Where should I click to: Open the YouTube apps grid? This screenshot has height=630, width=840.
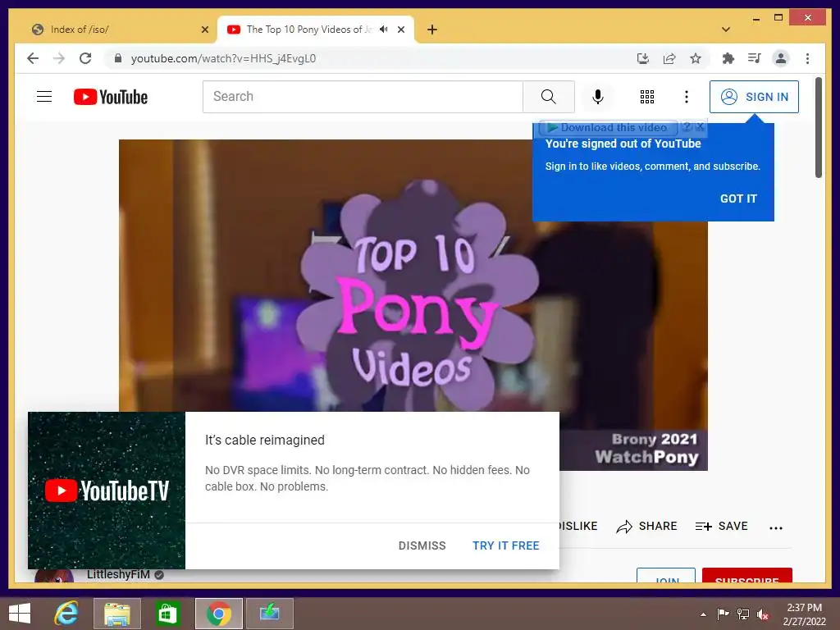647,97
